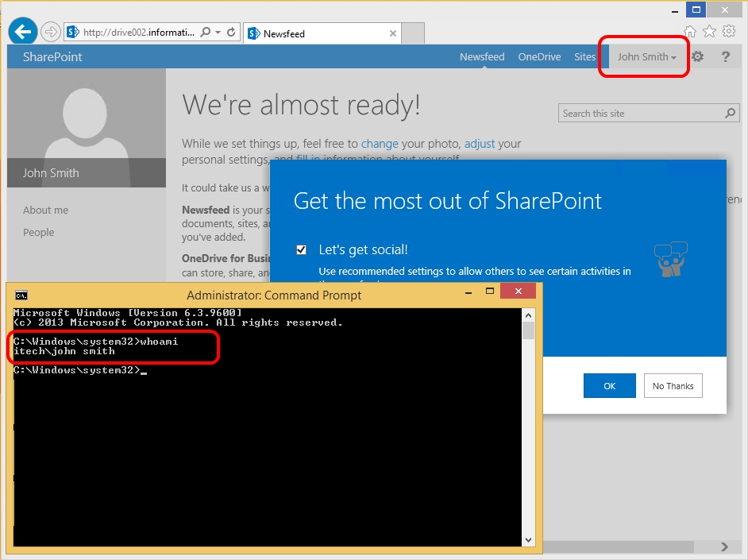Open the SharePoint settings gear
Image resolution: width=748 pixels, height=560 pixels.
coord(697,56)
